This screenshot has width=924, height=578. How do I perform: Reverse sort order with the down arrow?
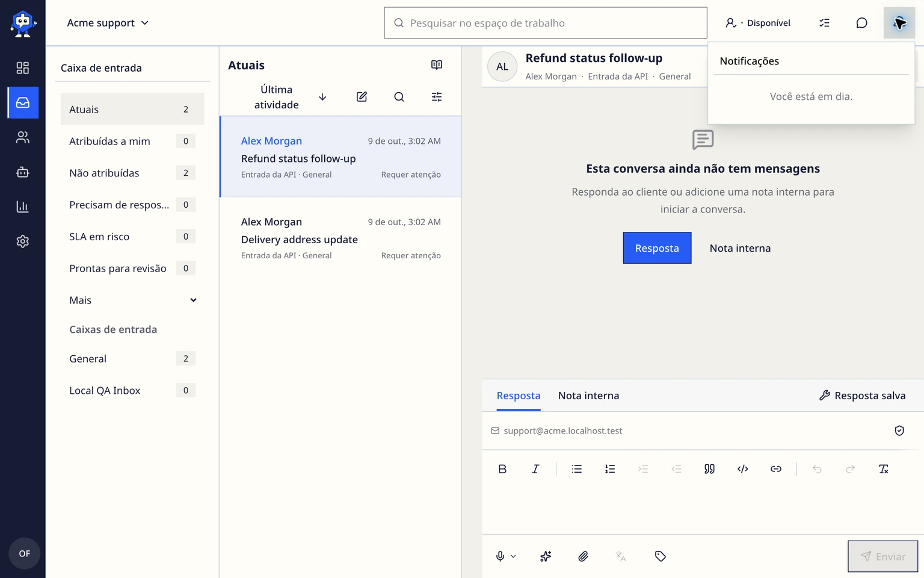click(322, 97)
